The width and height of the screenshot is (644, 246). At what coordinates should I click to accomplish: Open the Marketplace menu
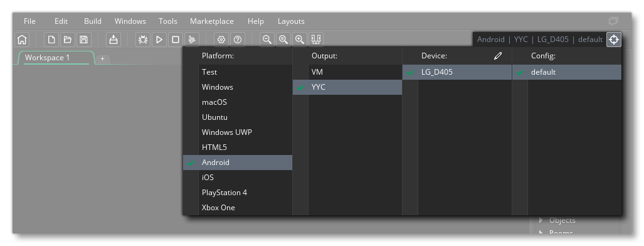click(212, 21)
